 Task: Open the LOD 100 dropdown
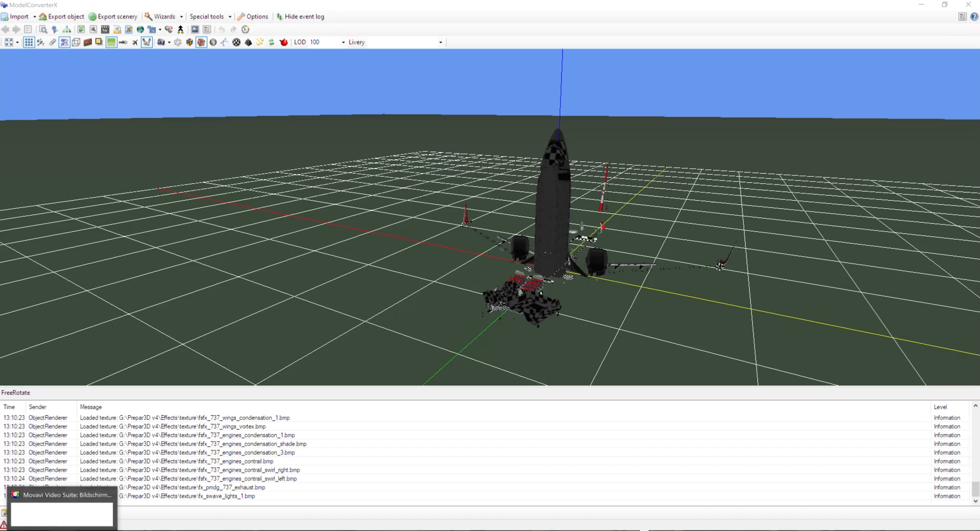pyautogui.click(x=343, y=42)
